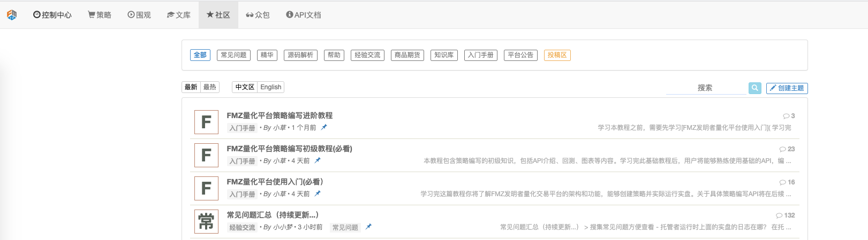Click the FMZ logo icon

click(12, 15)
